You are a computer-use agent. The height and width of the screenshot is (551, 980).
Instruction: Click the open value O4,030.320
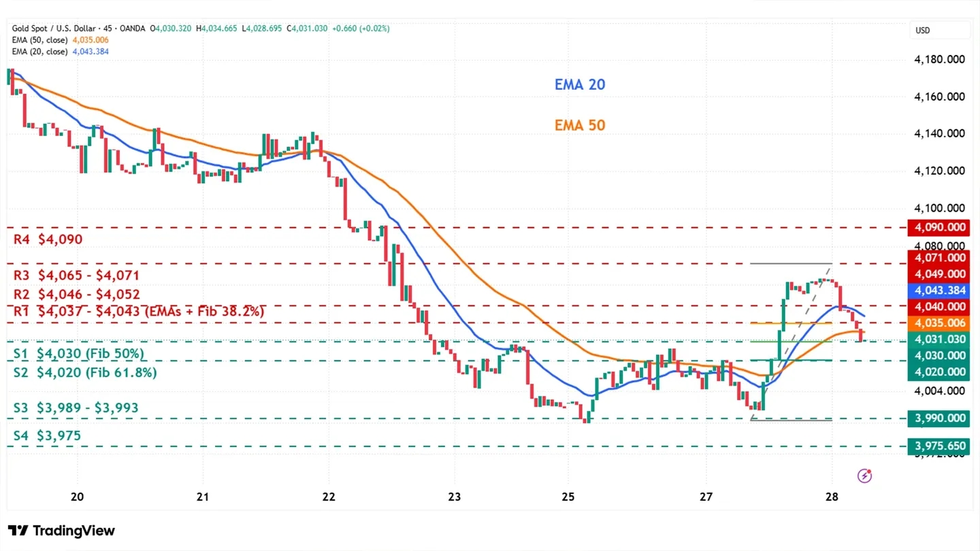[x=171, y=29]
